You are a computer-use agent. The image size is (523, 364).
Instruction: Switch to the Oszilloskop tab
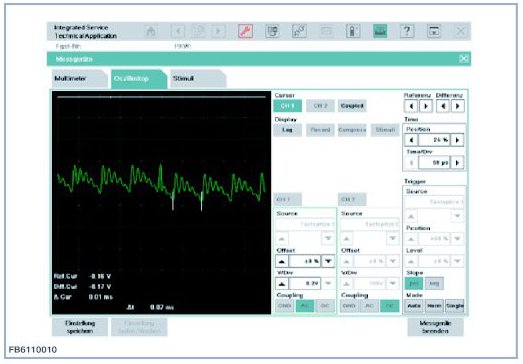[138, 79]
